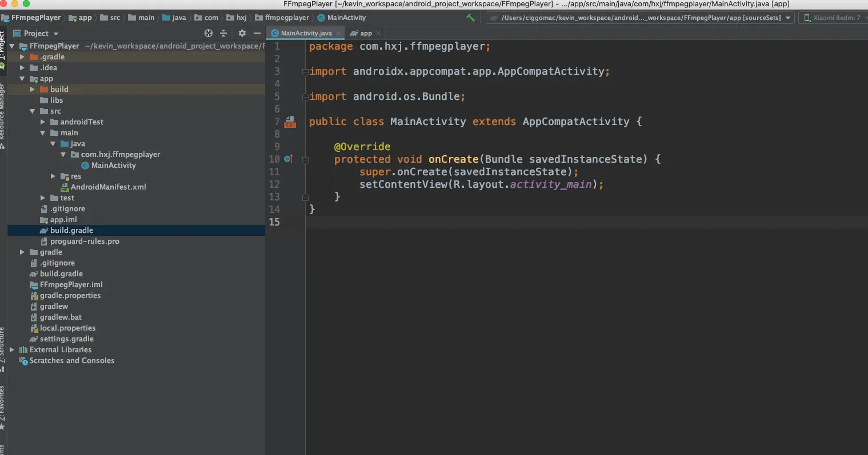Expand the res folder in project tree

click(53, 176)
